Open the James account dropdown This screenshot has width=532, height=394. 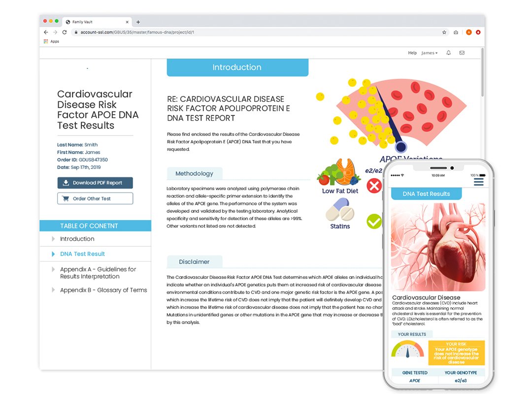click(x=430, y=53)
